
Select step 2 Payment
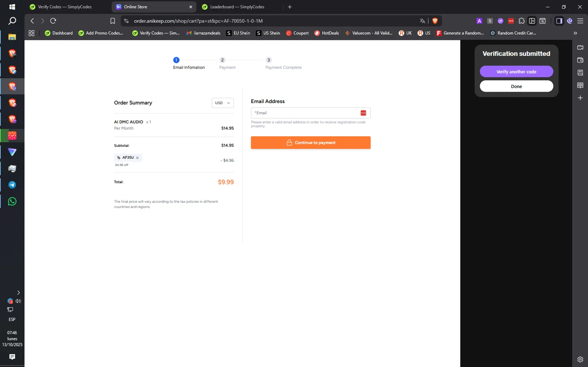click(x=227, y=63)
